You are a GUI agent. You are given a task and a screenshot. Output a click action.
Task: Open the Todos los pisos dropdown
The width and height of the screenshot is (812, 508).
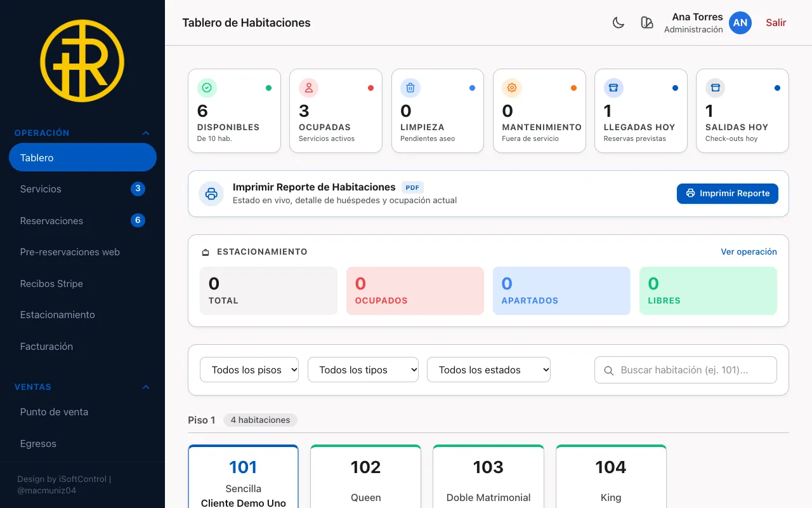249,370
